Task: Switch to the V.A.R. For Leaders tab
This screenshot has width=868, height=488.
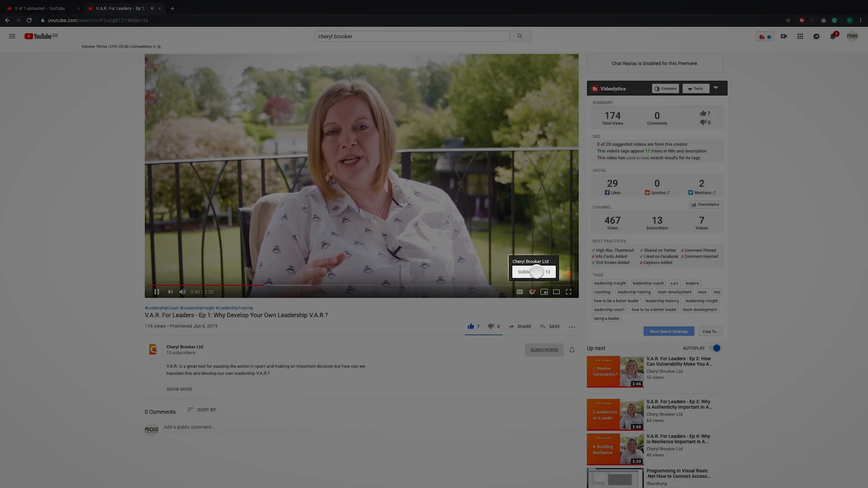Action: (118, 8)
